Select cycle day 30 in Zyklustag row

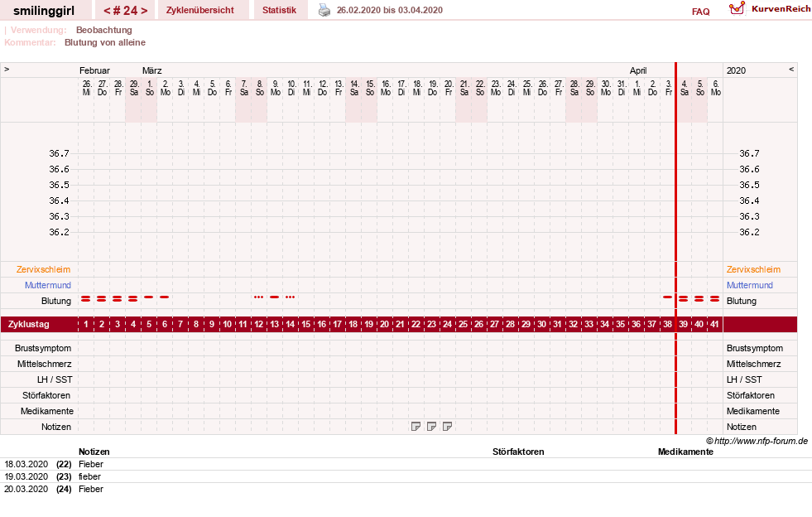(x=541, y=324)
